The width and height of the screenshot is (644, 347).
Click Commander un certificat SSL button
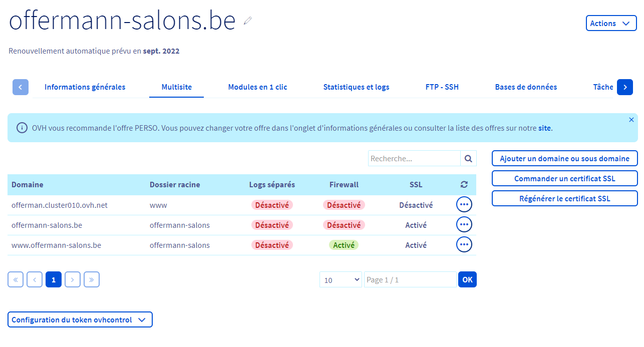pos(564,179)
